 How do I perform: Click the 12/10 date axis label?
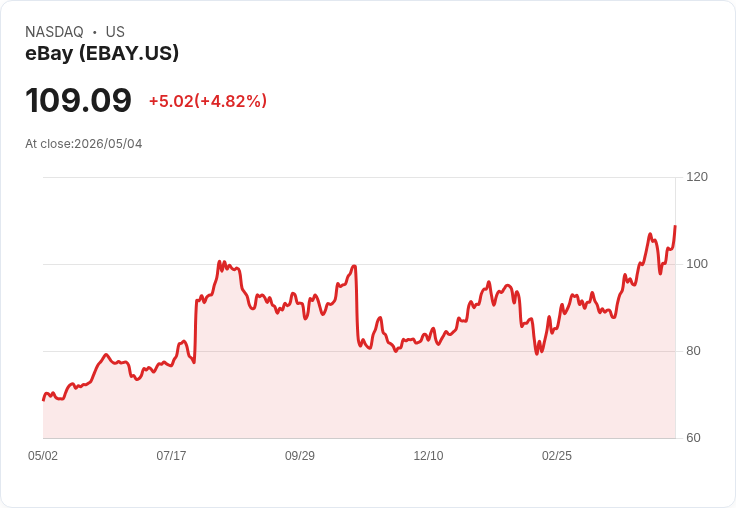(x=428, y=456)
